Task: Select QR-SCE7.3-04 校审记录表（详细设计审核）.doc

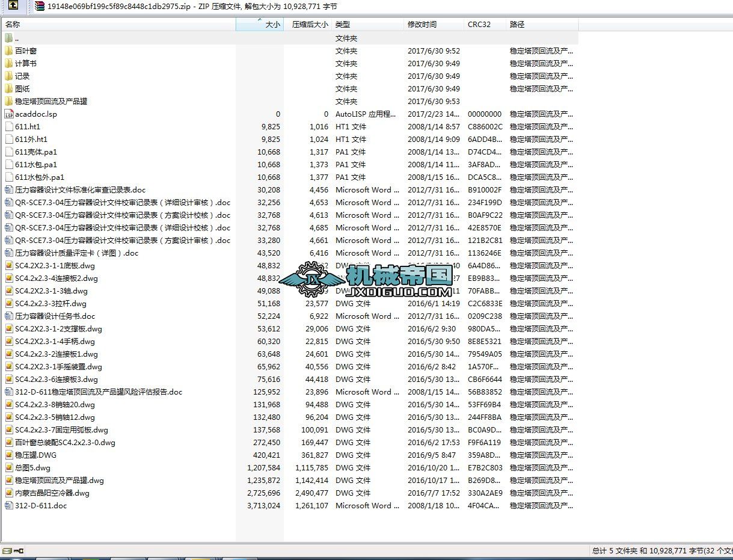Action: (123, 202)
